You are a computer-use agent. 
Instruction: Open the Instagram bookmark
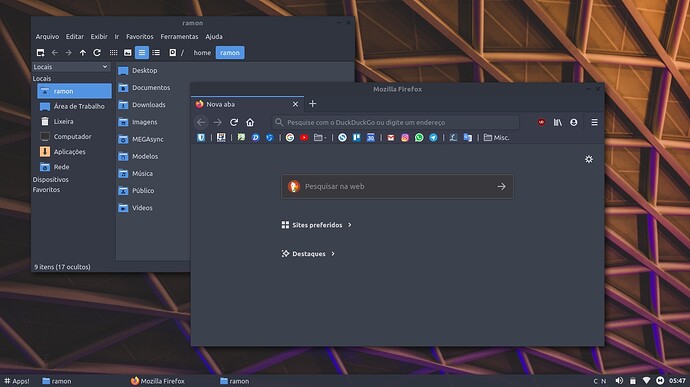(405, 138)
